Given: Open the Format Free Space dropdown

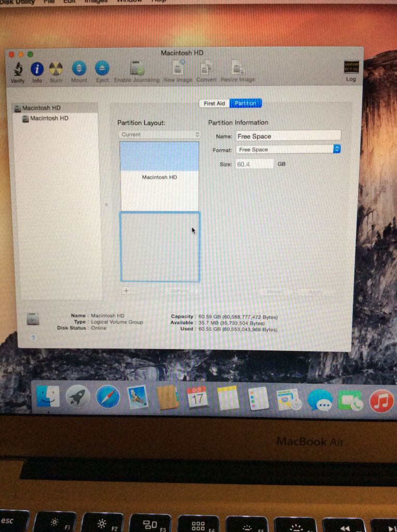Looking at the screenshot, I should pyautogui.click(x=288, y=149).
